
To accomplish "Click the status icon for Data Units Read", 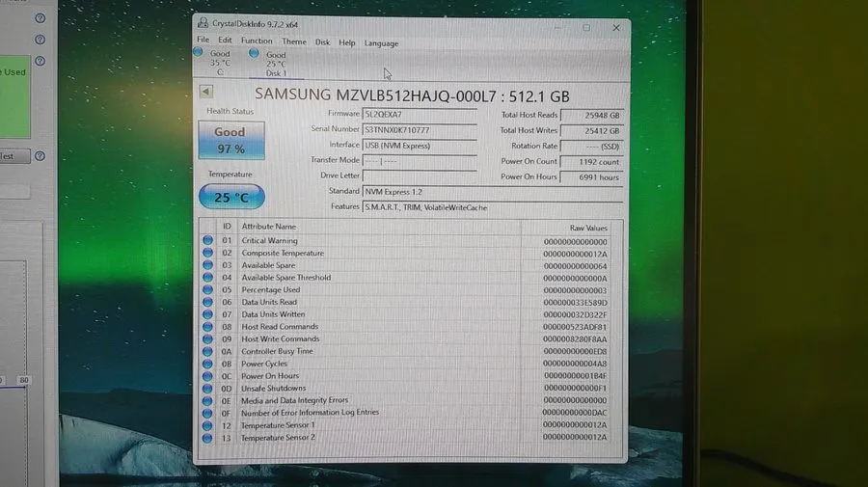I will click(x=207, y=302).
